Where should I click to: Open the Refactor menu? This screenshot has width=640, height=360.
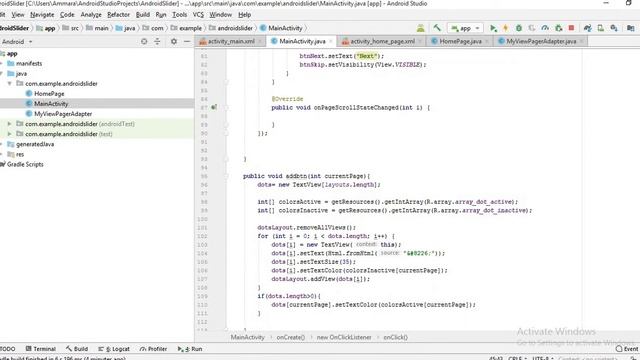(x=118, y=15)
